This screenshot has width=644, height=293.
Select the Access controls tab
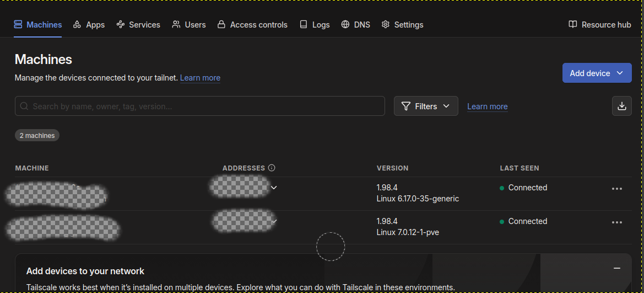[x=252, y=25]
